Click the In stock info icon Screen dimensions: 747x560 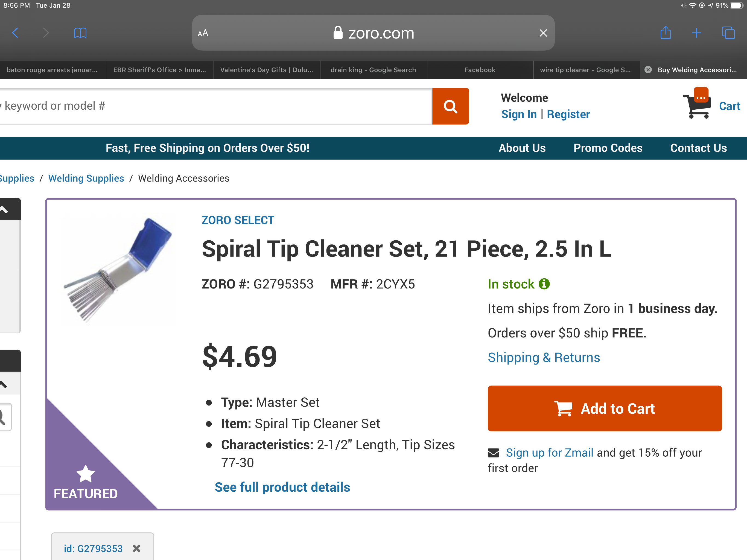click(x=544, y=284)
